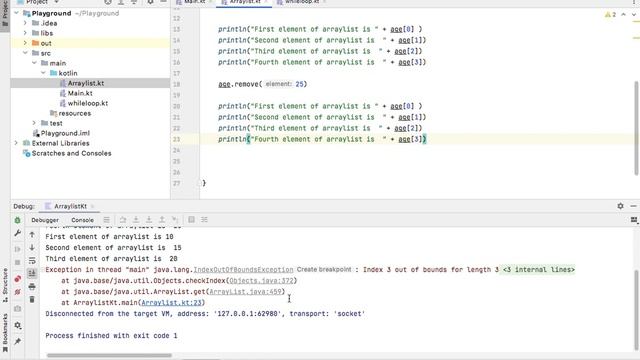Viewport: 640px width, 360px height.
Task: Open Debug tool window gear options
Action: point(620,206)
